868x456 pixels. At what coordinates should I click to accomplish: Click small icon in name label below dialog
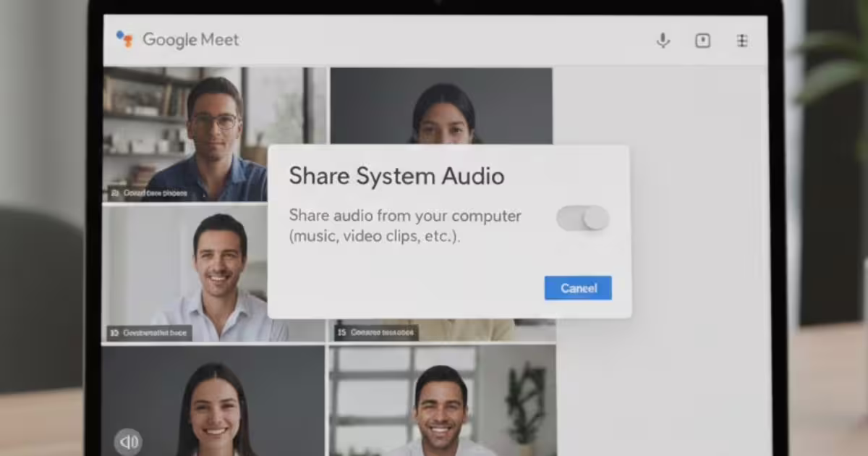click(x=342, y=333)
